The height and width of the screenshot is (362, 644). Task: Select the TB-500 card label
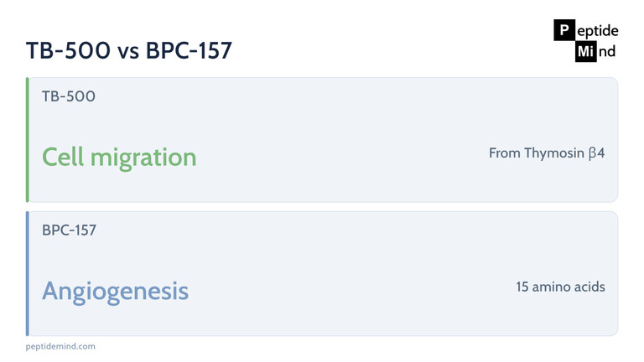click(69, 96)
